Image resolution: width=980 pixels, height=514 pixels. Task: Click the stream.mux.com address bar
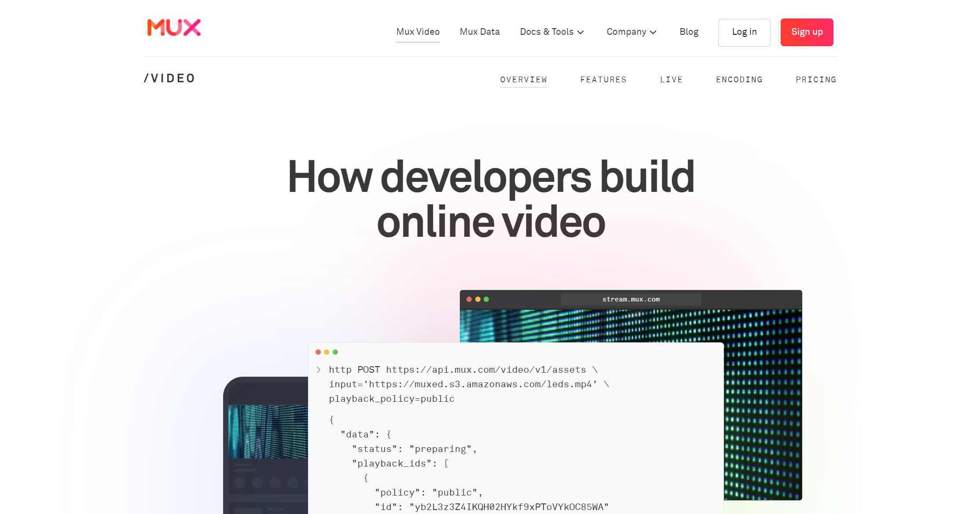(631, 299)
